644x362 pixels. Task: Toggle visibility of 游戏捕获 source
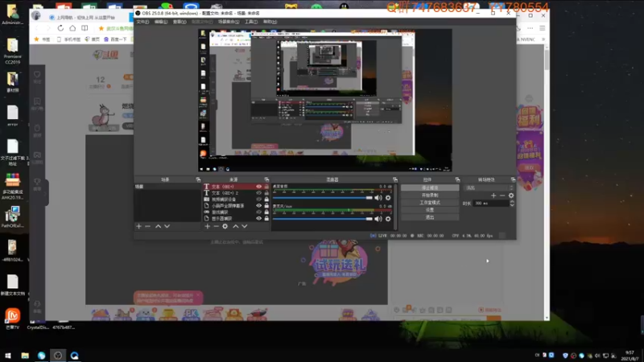click(x=258, y=212)
